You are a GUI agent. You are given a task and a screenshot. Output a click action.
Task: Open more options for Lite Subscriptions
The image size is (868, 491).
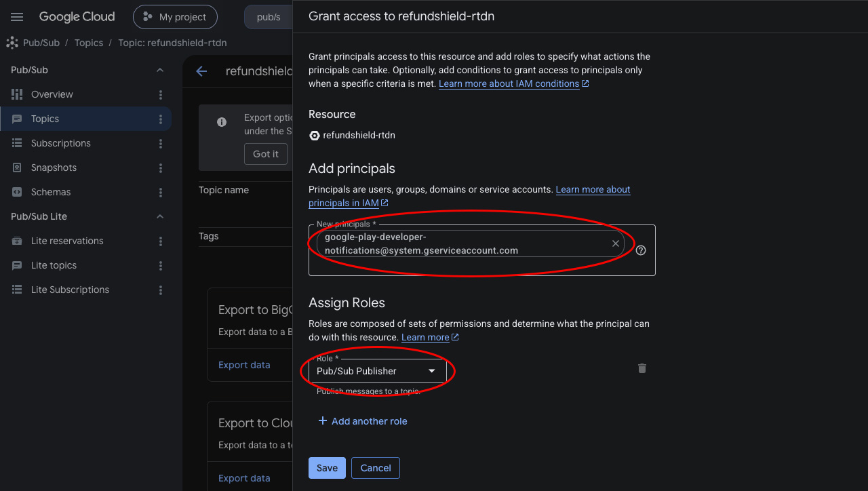pos(161,290)
